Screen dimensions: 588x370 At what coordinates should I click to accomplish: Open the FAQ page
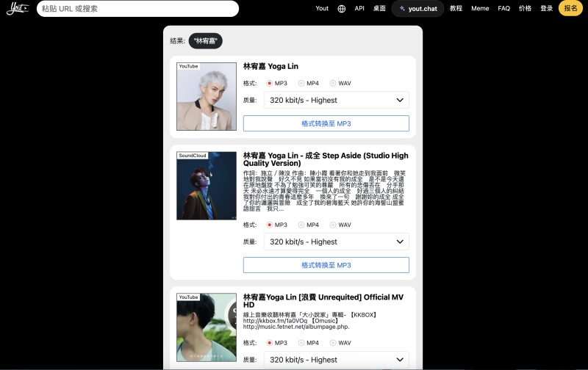503,8
